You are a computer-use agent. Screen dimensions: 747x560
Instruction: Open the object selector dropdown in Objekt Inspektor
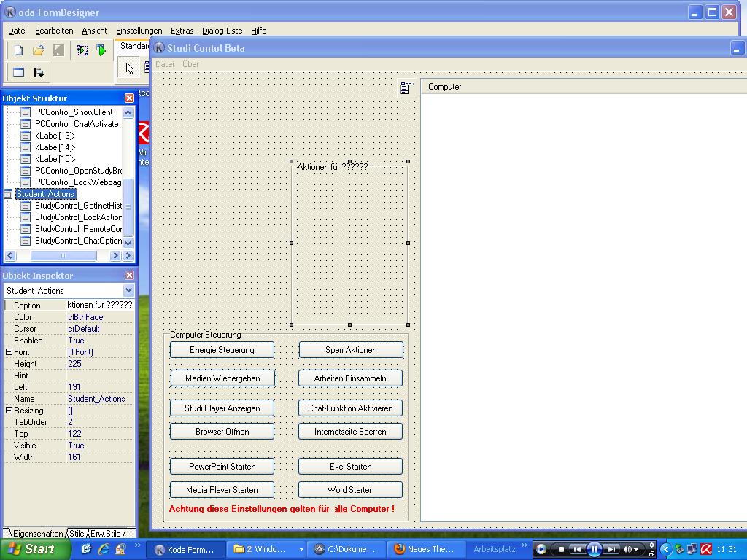tap(128, 291)
